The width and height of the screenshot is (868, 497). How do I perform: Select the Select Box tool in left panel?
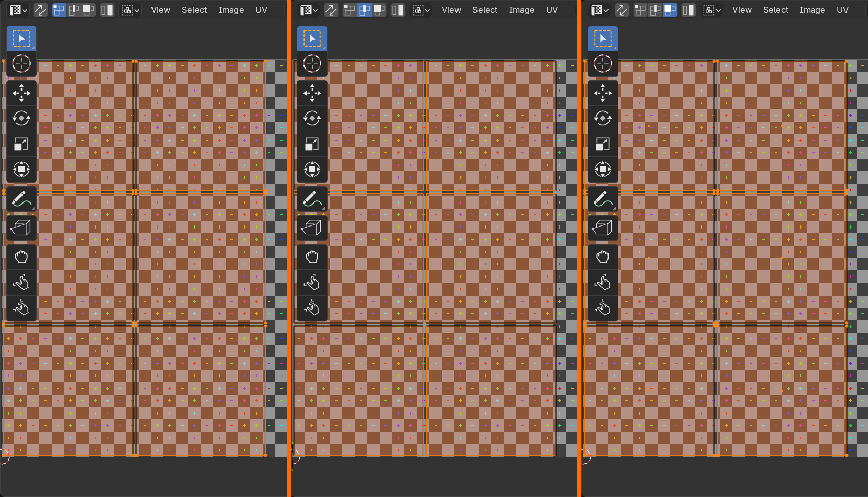click(21, 38)
